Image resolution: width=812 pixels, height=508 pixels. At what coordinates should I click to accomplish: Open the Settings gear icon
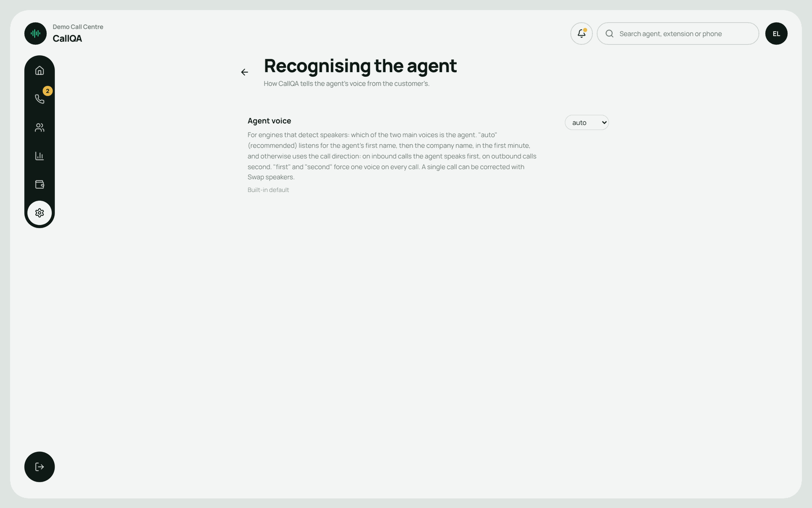pyautogui.click(x=40, y=213)
